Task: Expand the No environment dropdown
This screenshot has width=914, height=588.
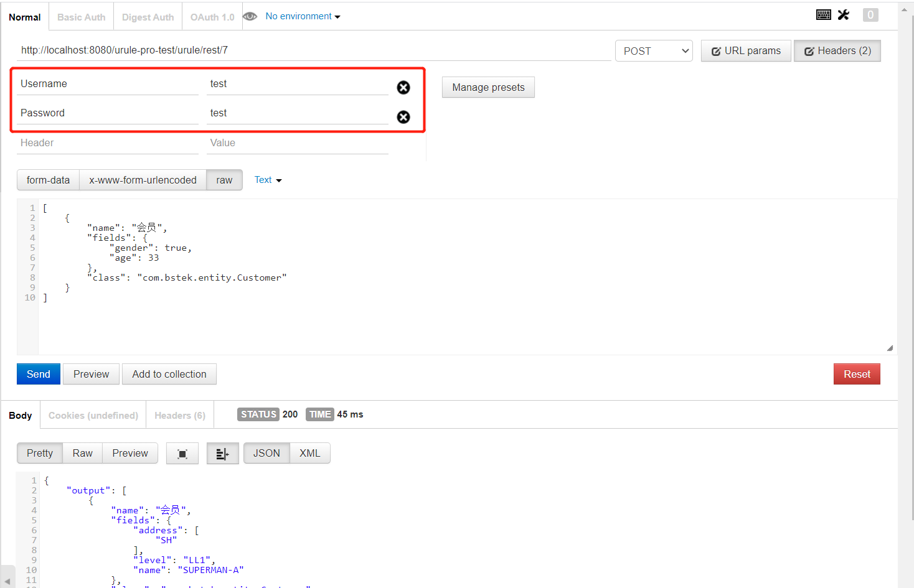Action: (303, 17)
